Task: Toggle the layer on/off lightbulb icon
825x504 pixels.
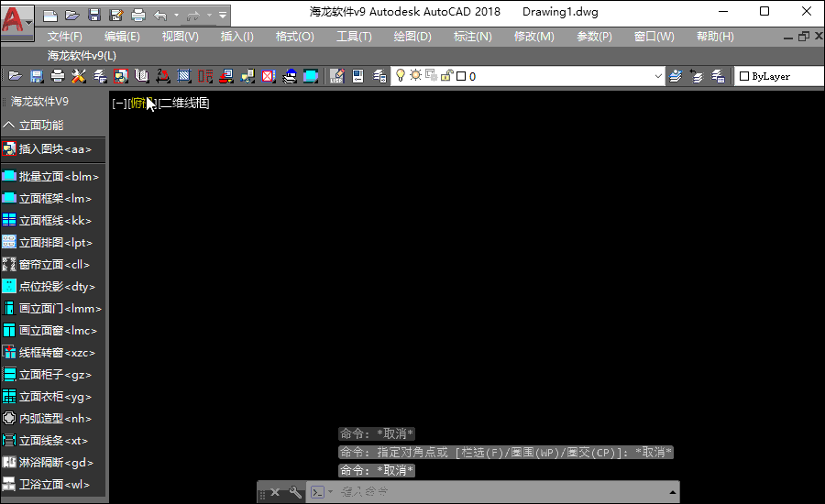Action: tap(401, 76)
